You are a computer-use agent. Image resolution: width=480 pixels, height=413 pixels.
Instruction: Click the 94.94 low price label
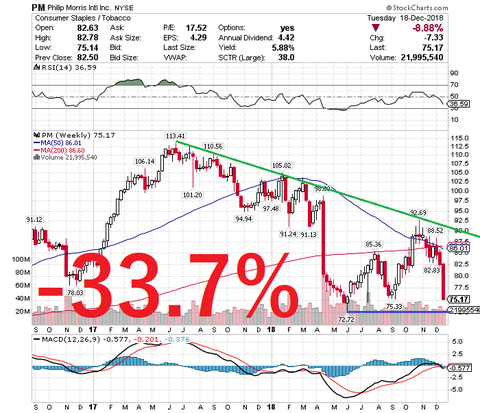[x=243, y=219]
